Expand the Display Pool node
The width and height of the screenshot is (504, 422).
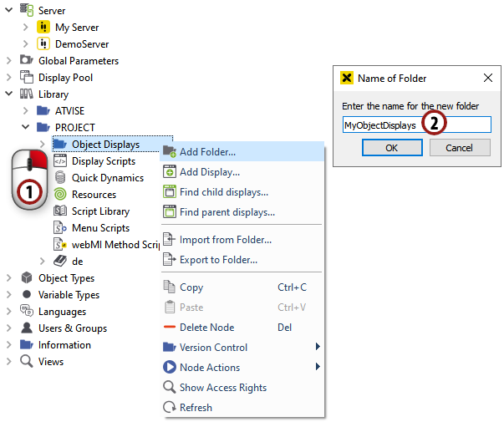(x=9, y=77)
